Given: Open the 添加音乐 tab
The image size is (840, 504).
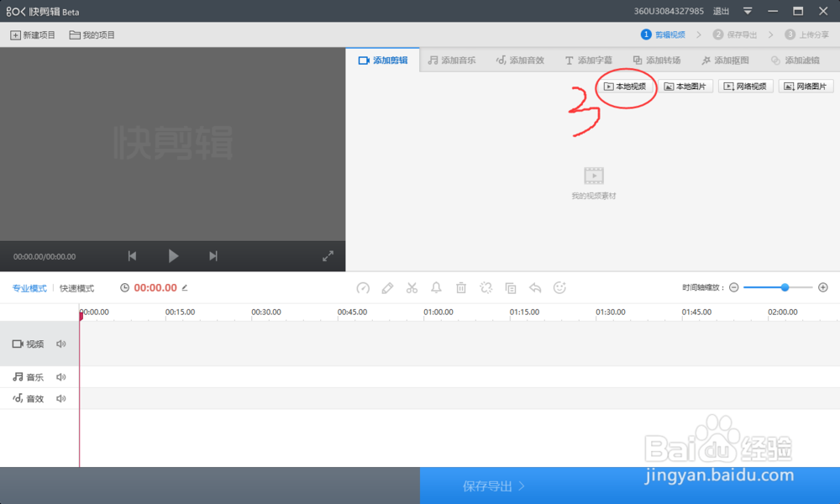Looking at the screenshot, I should (x=452, y=60).
